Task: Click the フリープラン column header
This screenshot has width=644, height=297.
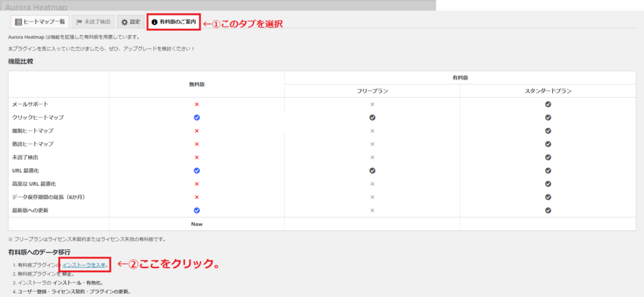Action: [372, 91]
